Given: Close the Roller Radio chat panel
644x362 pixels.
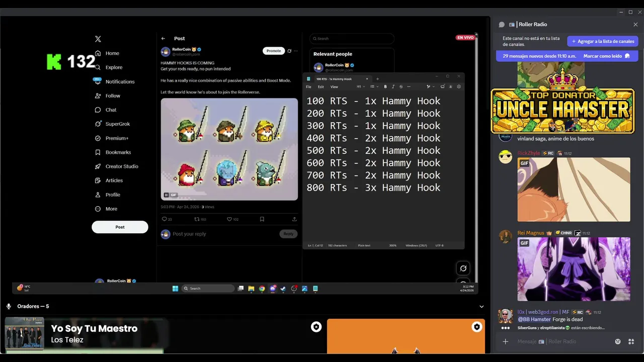Looking at the screenshot, I should (x=635, y=24).
